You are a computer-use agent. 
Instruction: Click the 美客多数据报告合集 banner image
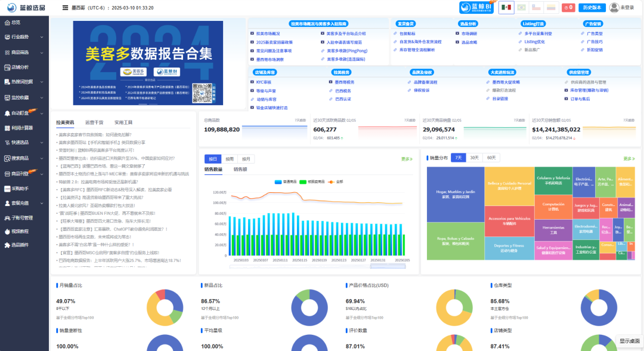pyautogui.click(x=148, y=63)
